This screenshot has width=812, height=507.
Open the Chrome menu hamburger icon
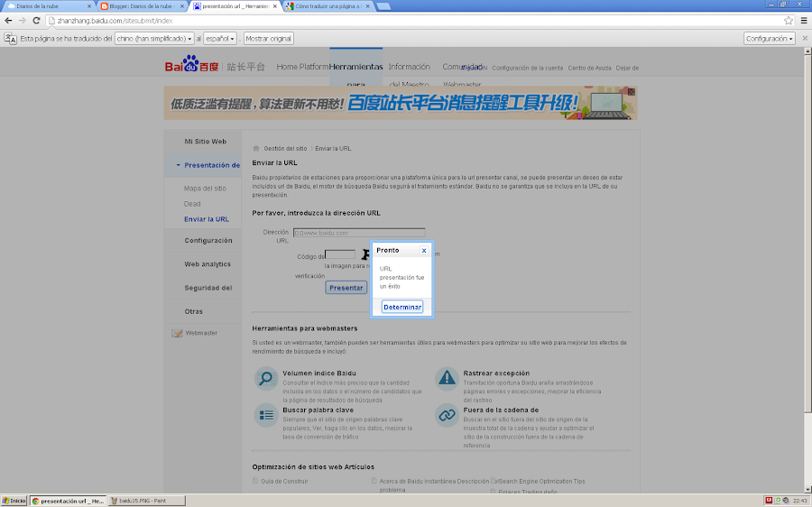click(804, 21)
